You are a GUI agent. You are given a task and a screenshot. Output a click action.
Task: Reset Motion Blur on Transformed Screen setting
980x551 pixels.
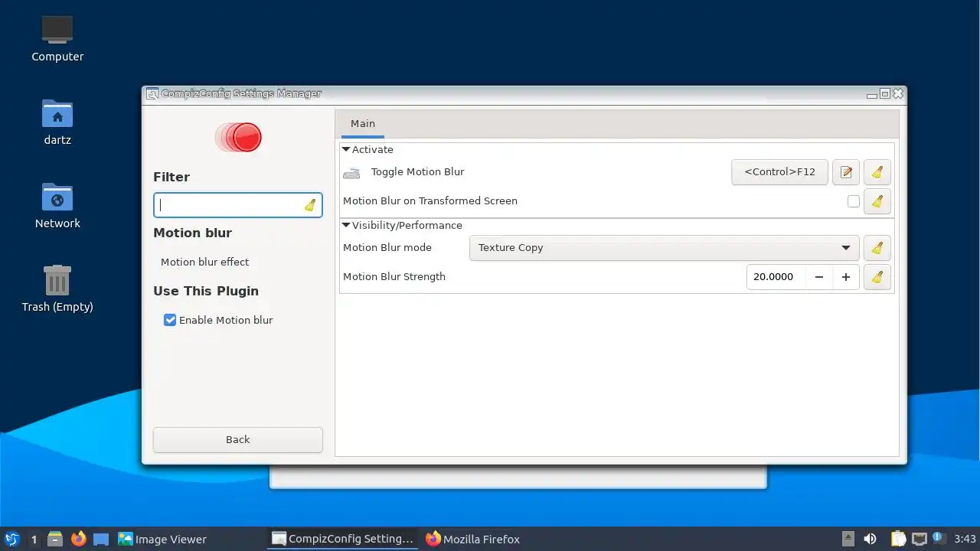click(x=877, y=201)
